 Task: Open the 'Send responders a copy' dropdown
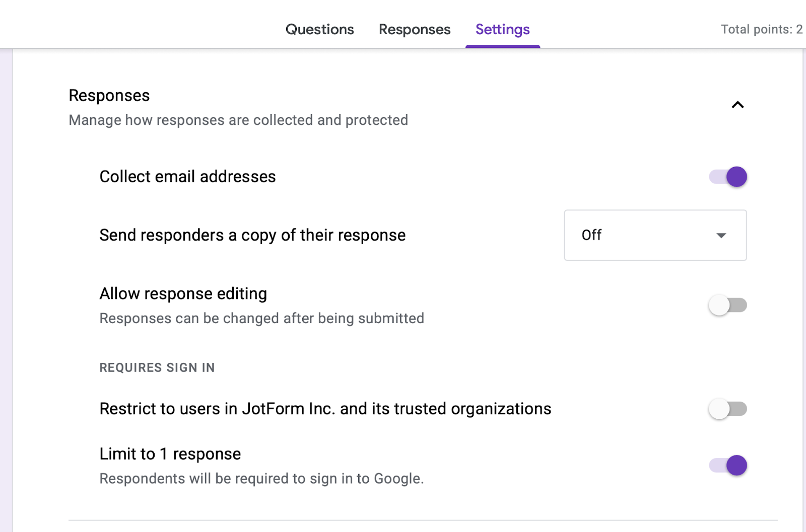click(655, 235)
